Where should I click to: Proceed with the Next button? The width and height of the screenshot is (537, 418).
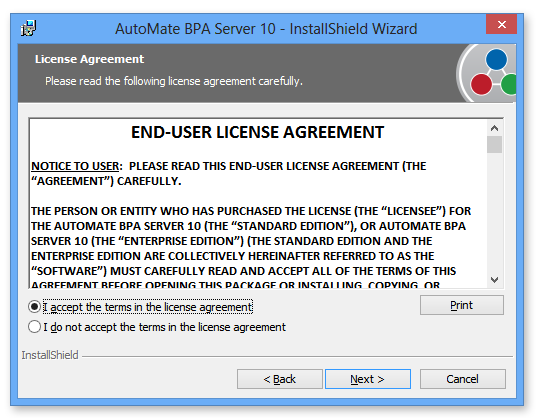pyautogui.click(x=367, y=379)
